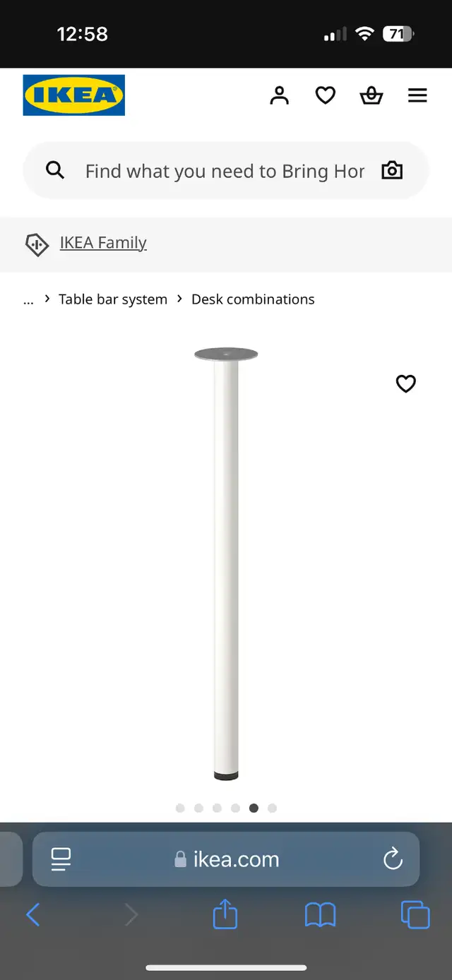Tap Safari share button
Screen dimensions: 452x980
[225, 914]
